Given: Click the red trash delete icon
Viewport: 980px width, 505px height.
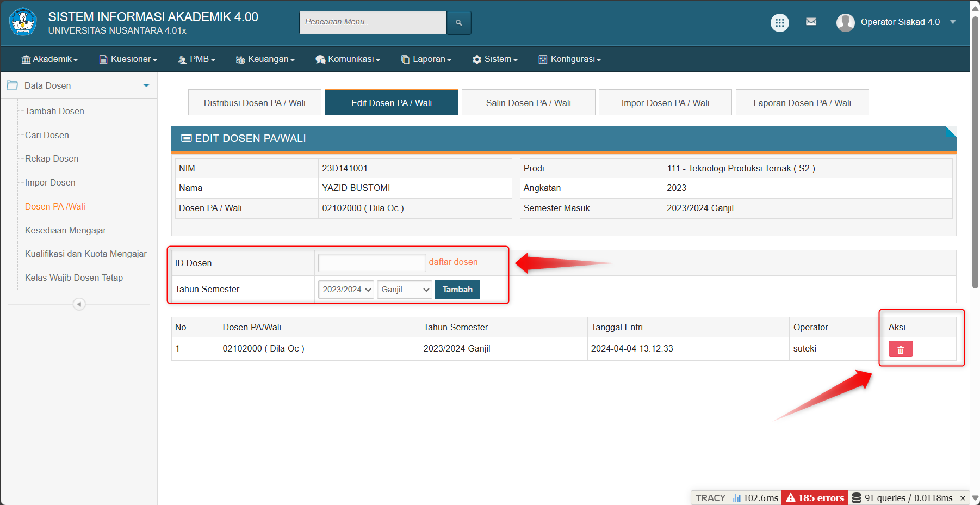Looking at the screenshot, I should pos(900,349).
